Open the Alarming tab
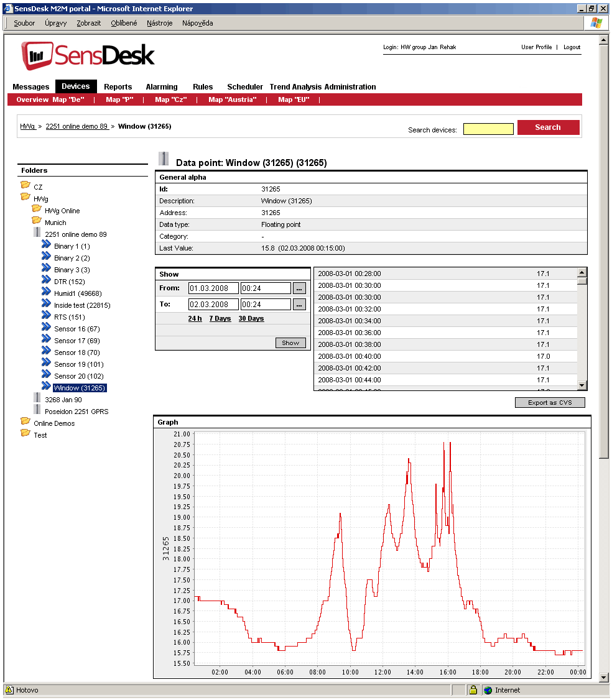The height and width of the screenshot is (700, 612). [x=162, y=87]
